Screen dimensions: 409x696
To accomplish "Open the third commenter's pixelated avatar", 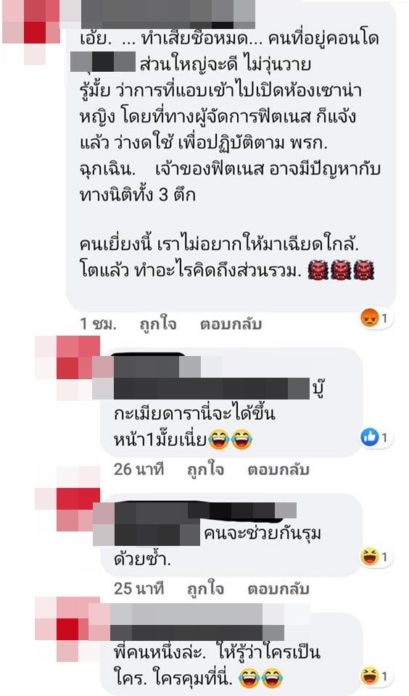I will (x=68, y=510).
